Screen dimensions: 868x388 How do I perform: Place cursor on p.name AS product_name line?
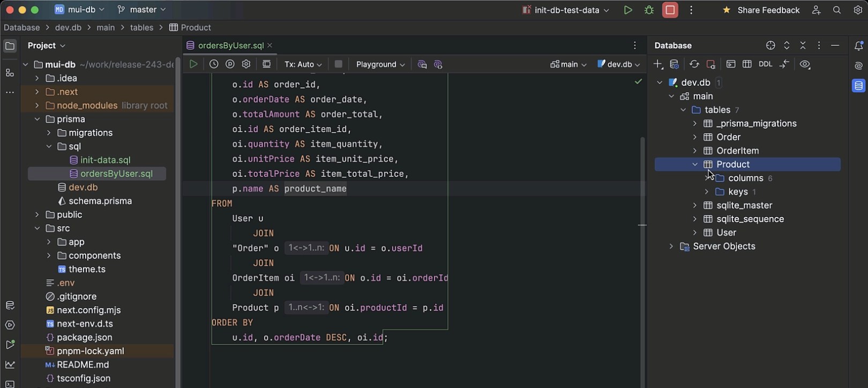tap(289, 189)
